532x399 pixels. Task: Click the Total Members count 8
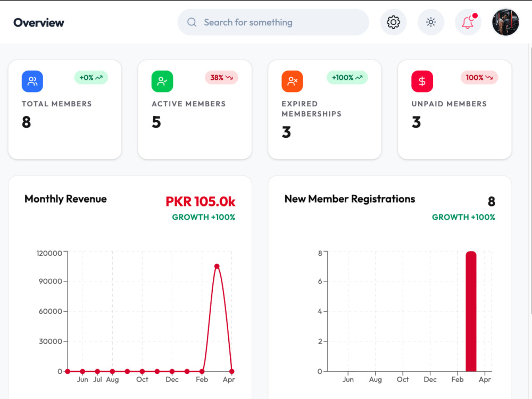click(27, 122)
